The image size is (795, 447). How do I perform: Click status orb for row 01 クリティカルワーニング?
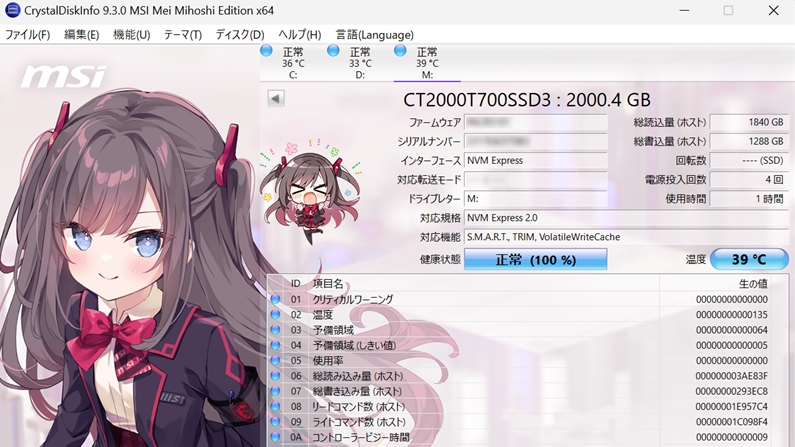[275, 299]
